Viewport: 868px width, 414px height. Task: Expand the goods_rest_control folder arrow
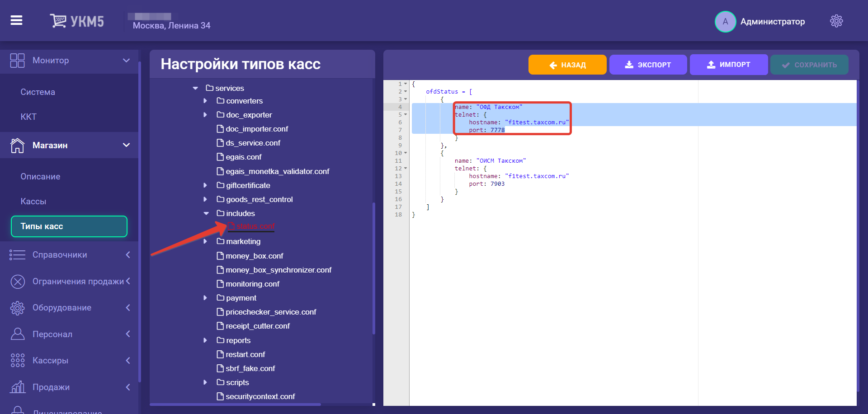point(205,199)
